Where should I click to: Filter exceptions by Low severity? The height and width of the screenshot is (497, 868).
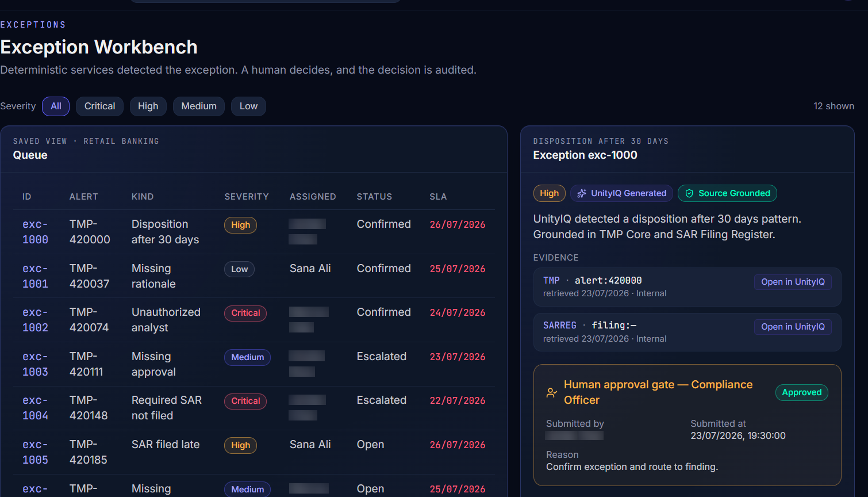(x=248, y=106)
